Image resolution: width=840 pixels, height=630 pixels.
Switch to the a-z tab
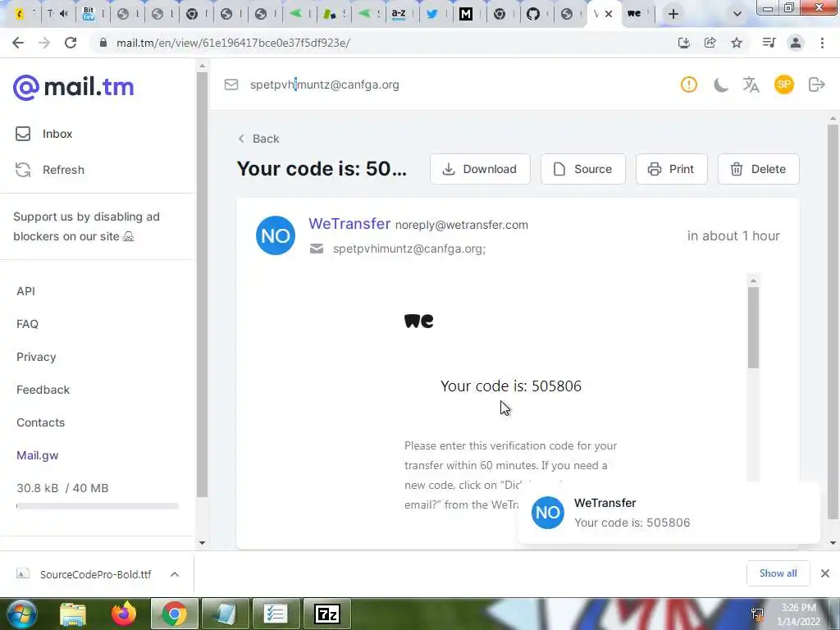point(399,15)
